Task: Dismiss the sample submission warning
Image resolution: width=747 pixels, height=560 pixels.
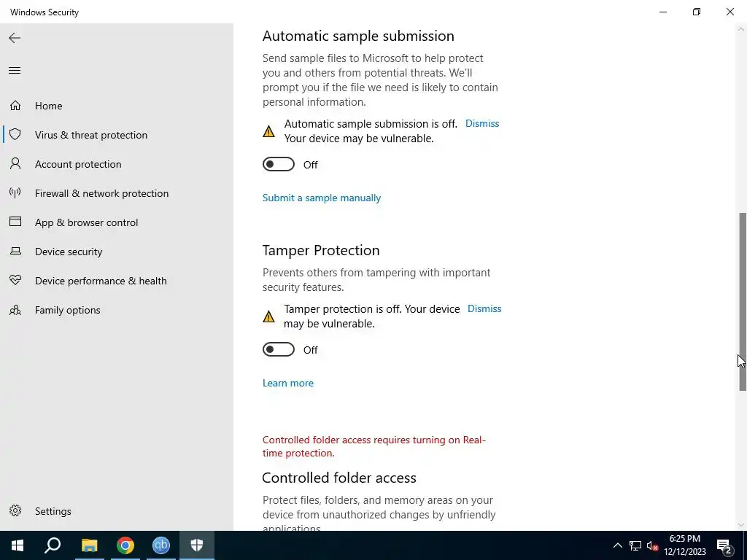Action: pyautogui.click(x=482, y=123)
